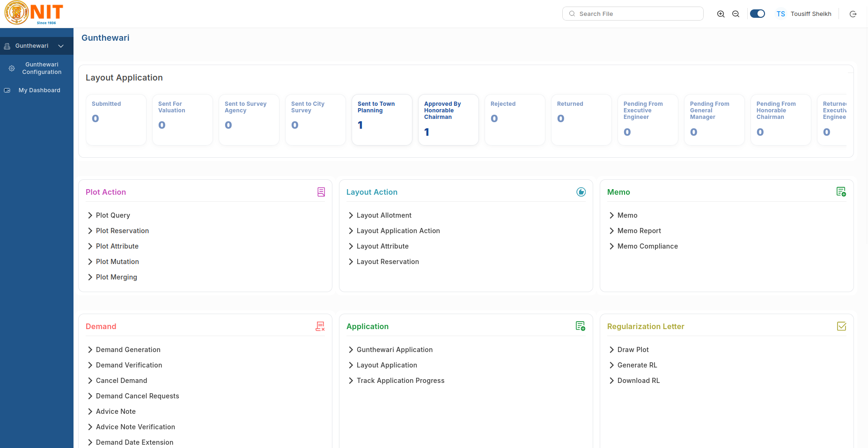868x448 pixels.
Task: Open Track Application Progress link
Action: 400,381
